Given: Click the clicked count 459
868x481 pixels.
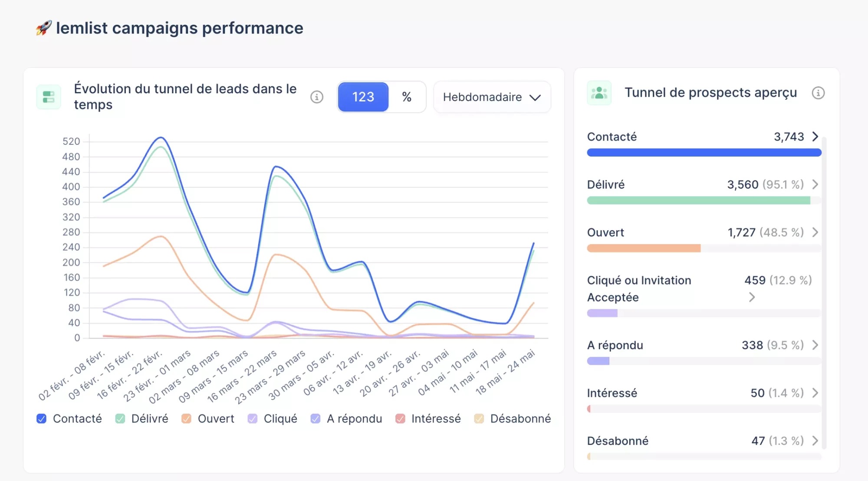Looking at the screenshot, I should pos(755,280).
